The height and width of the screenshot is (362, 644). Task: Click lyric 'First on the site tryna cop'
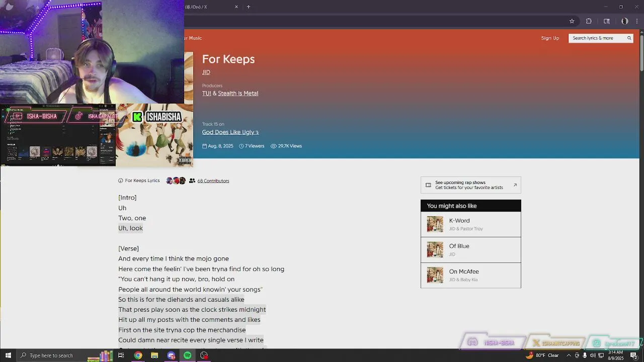coord(182,330)
